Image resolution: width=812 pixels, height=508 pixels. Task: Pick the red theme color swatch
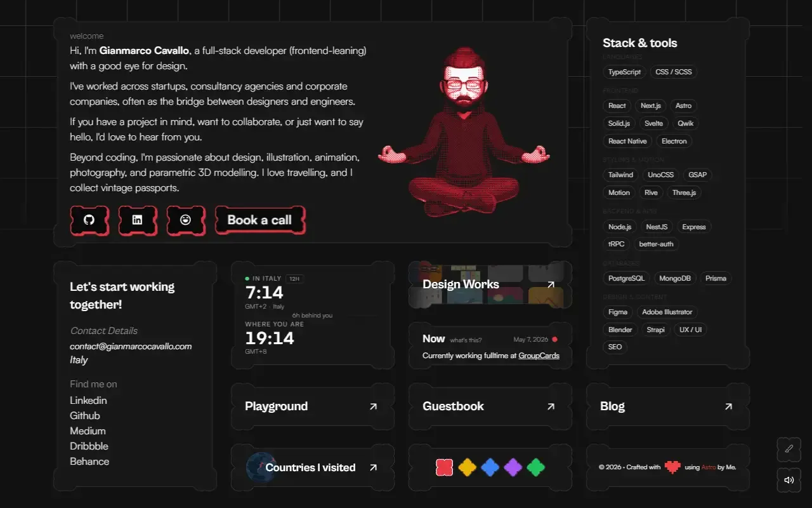(444, 468)
